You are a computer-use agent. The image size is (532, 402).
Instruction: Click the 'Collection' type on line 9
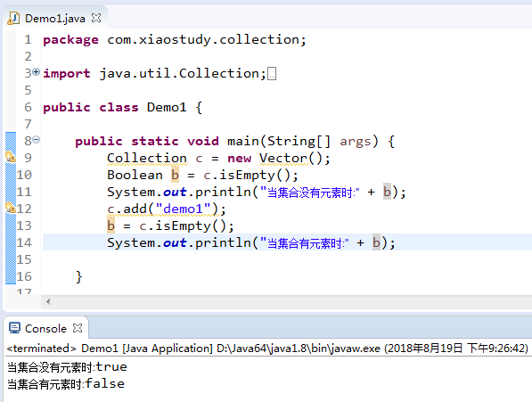pyautogui.click(x=147, y=159)
